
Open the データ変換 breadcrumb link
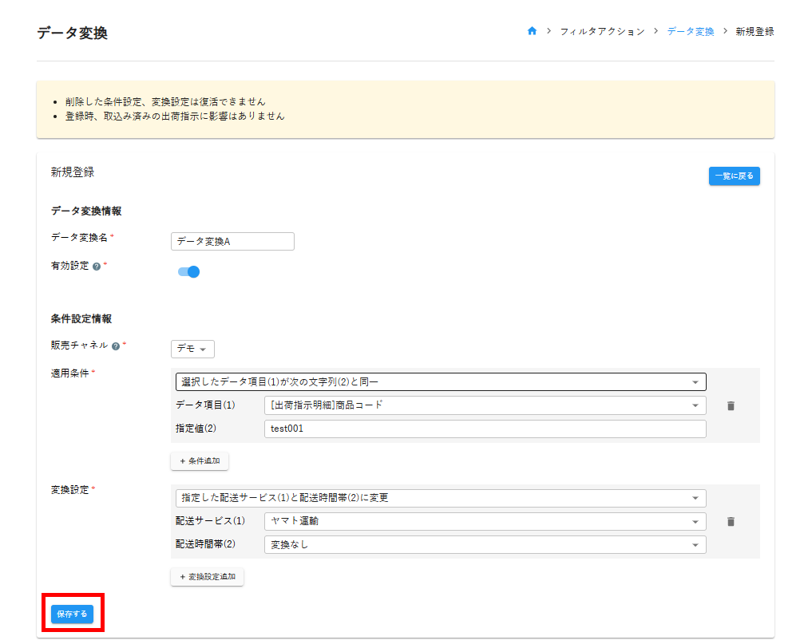690,31
